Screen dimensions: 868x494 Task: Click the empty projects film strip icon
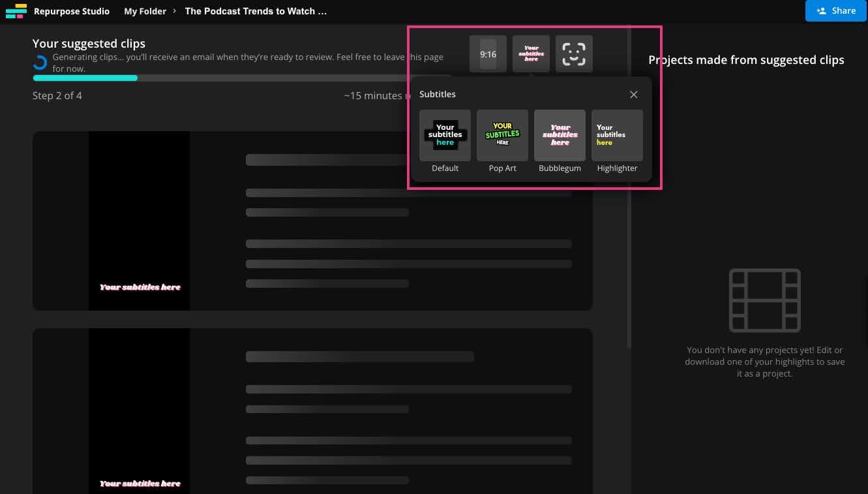tap(764, 300)
